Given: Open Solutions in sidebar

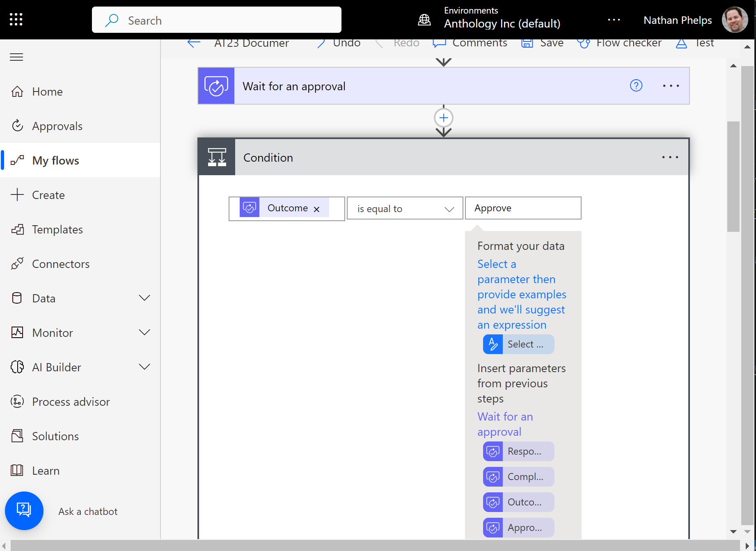Looking at the screenshot, I should (x=80, y=436).
